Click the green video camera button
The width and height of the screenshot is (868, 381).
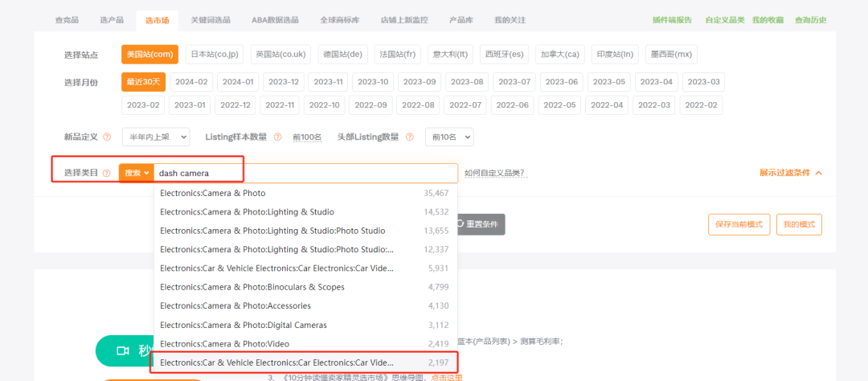(125, 350)
